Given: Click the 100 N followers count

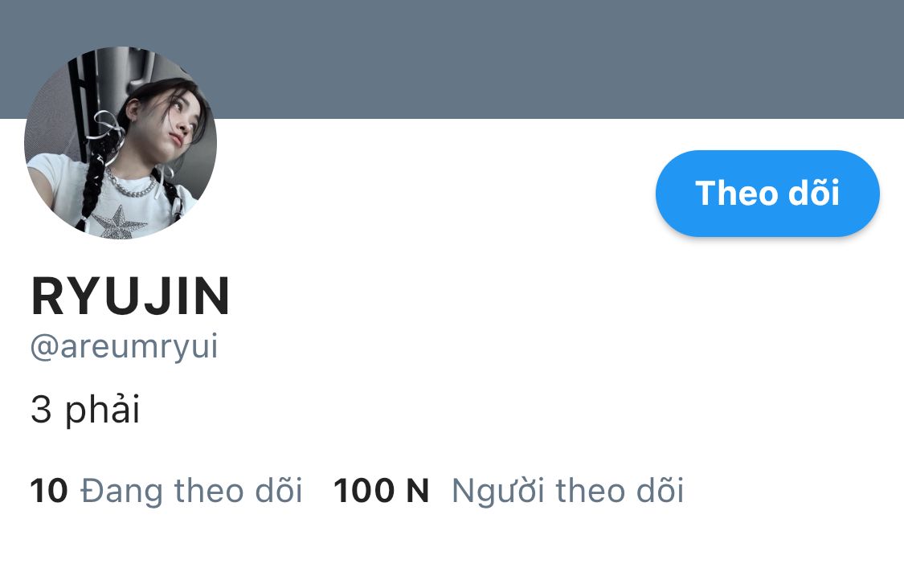Looking at the screenshot, I should pyautogui.click(x=381, y=491).
